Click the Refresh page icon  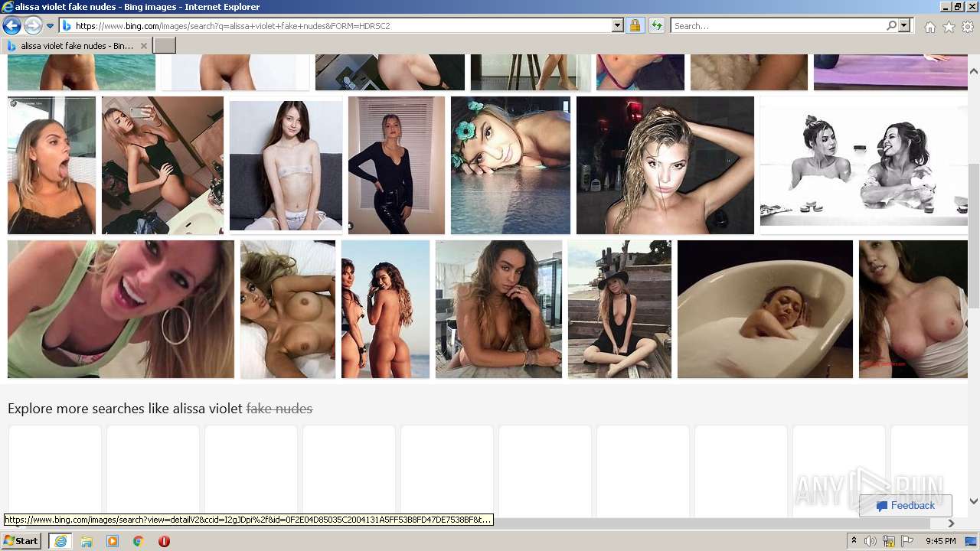(656, 26)
